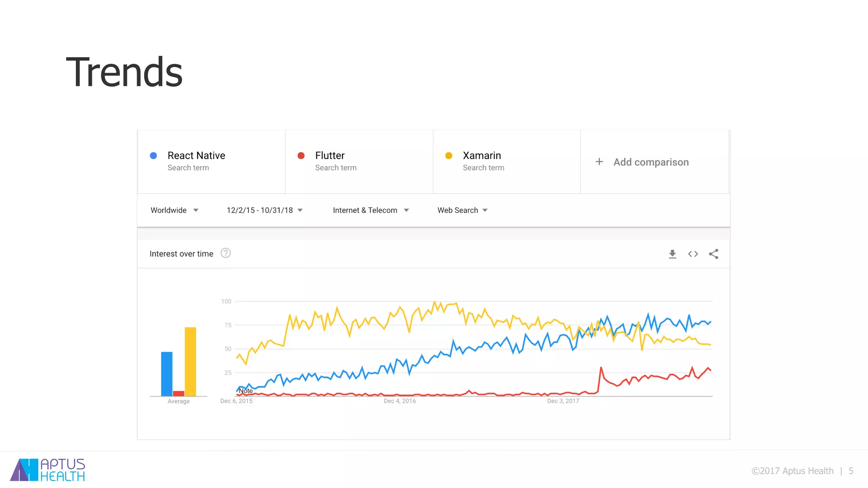
Task: Open the embed code icon
Action: coord(693,254)
